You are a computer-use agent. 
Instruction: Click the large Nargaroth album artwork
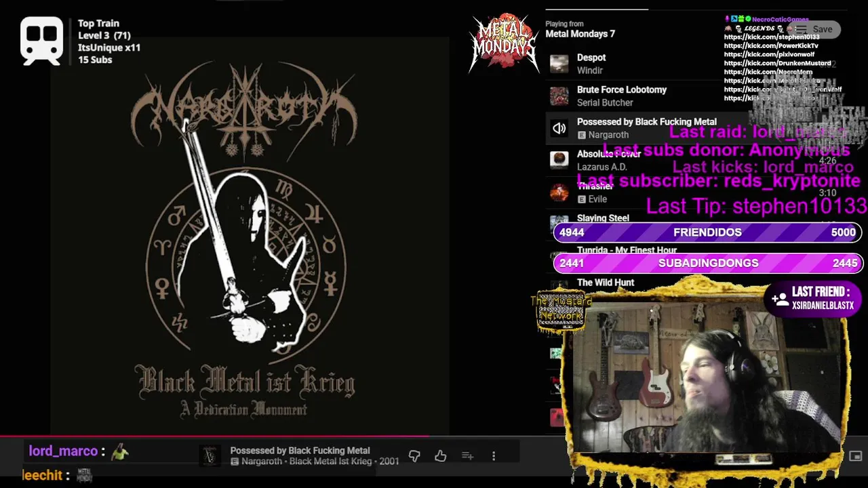(250, 235)
